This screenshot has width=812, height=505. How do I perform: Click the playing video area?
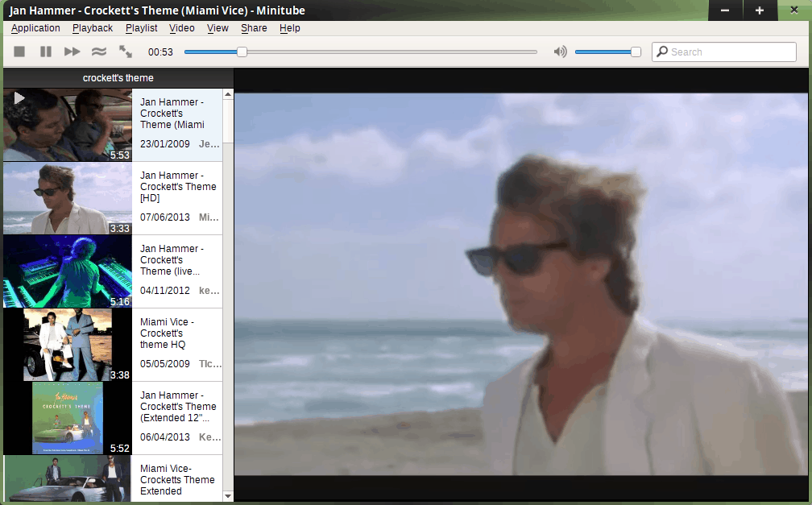point(521,284)
